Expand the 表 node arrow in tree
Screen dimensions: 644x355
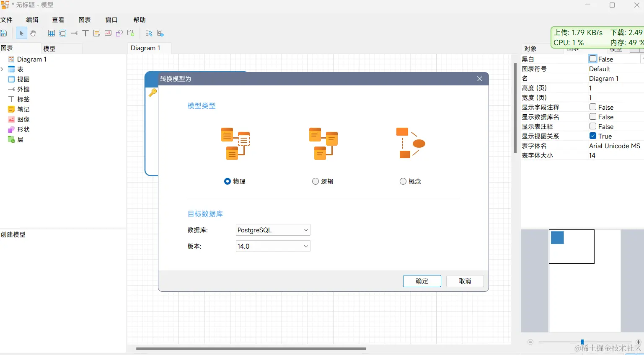tap(2, 69)
